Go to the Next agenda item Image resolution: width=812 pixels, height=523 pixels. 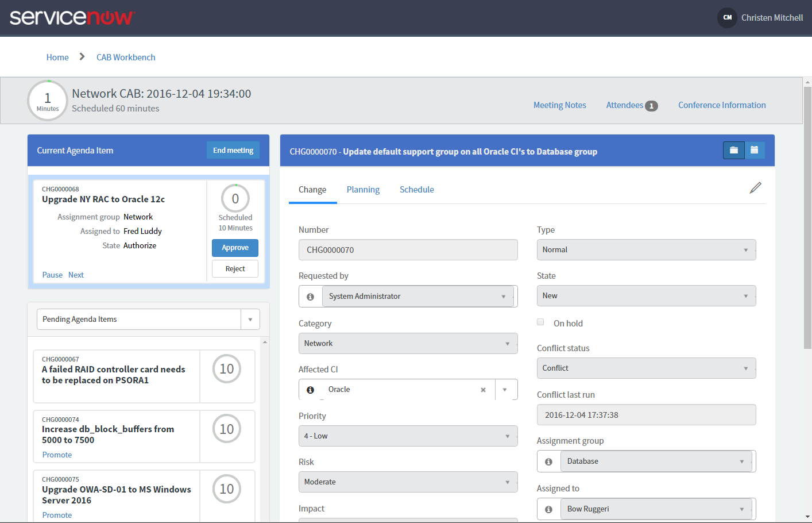pyautogui.click(x=76, y=275)
